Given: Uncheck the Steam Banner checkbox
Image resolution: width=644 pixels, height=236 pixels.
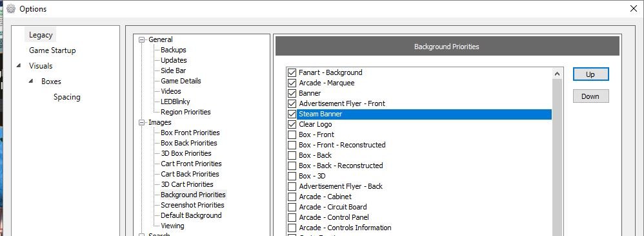Looking at the screenshot, I should click(x=292, y=114).
